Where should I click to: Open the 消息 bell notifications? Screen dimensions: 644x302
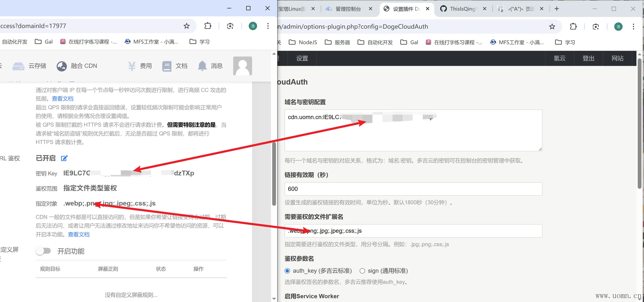(202, 66)
